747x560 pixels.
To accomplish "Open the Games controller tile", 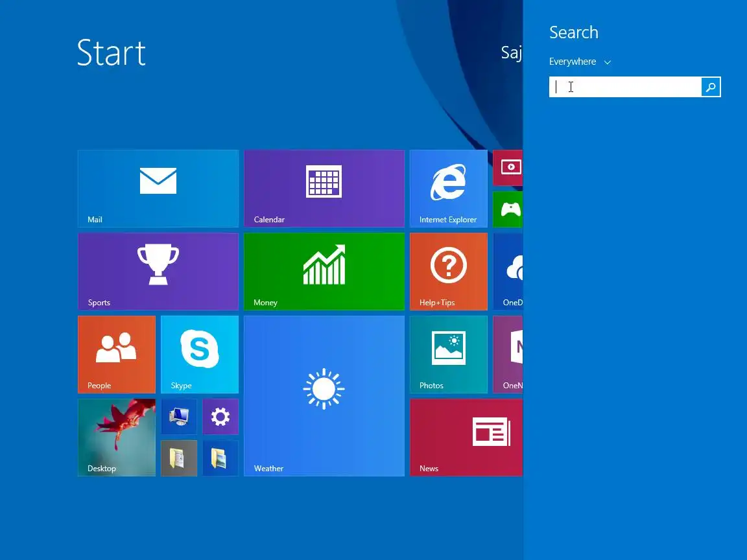I will pos(508,209).
